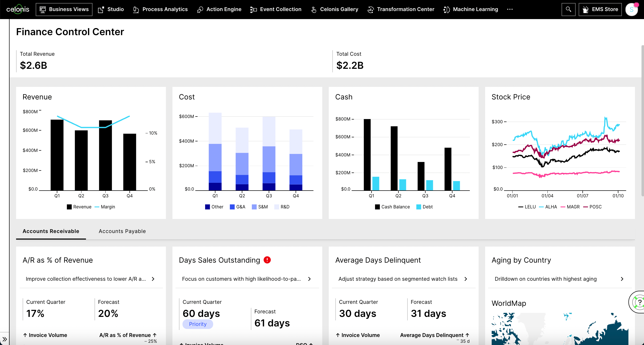Open 'Drilldown on countries' chevron
This screenshot has height=345, width=644.
(x=622, y=279)
